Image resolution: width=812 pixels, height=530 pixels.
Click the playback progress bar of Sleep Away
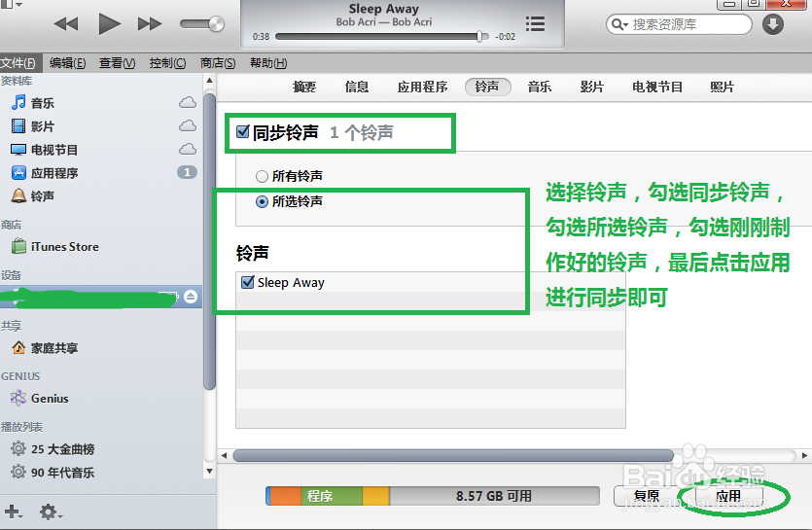click(x=381, y=36)
